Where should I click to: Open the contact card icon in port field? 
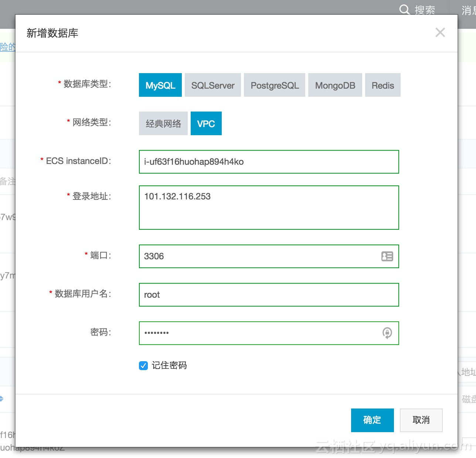387,256
